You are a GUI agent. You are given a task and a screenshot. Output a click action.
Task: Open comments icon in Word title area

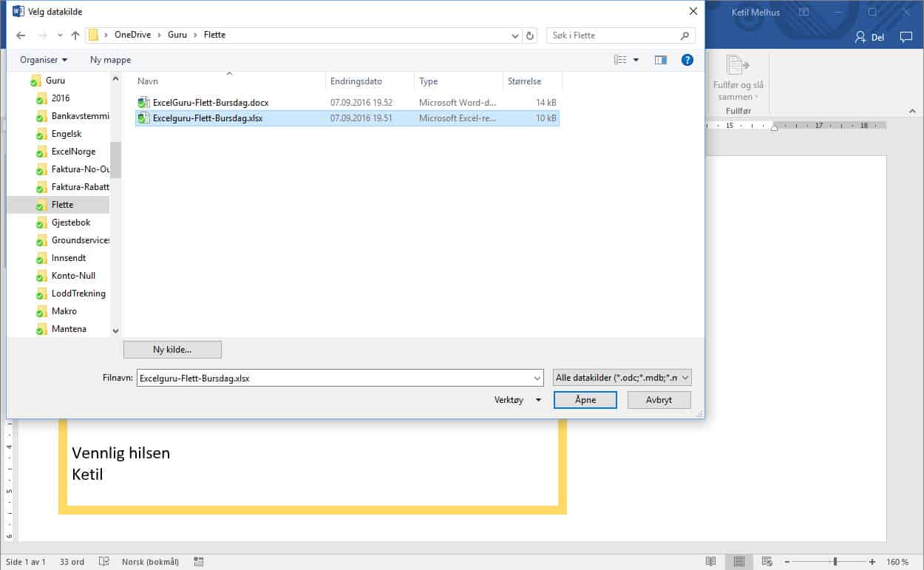906,37
